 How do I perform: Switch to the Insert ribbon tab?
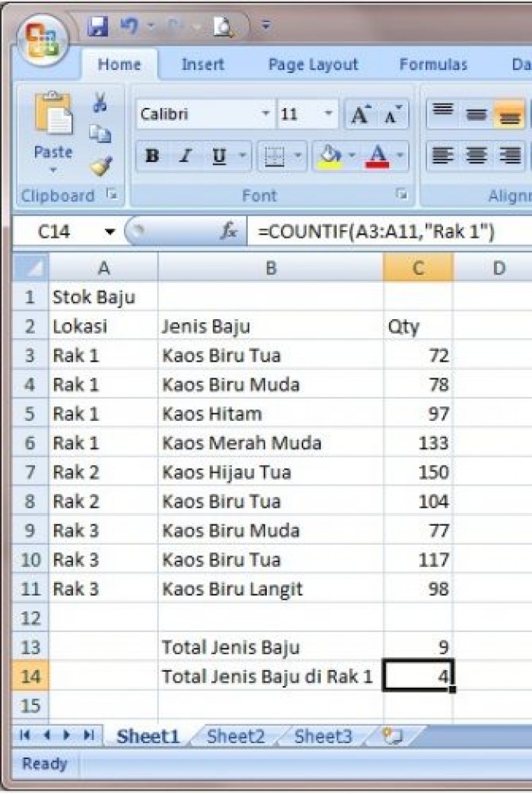(203, 65)
